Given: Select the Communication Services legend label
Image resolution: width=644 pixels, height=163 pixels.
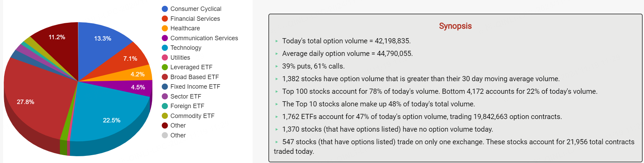Looking at the screenshot, I should 204,38.
